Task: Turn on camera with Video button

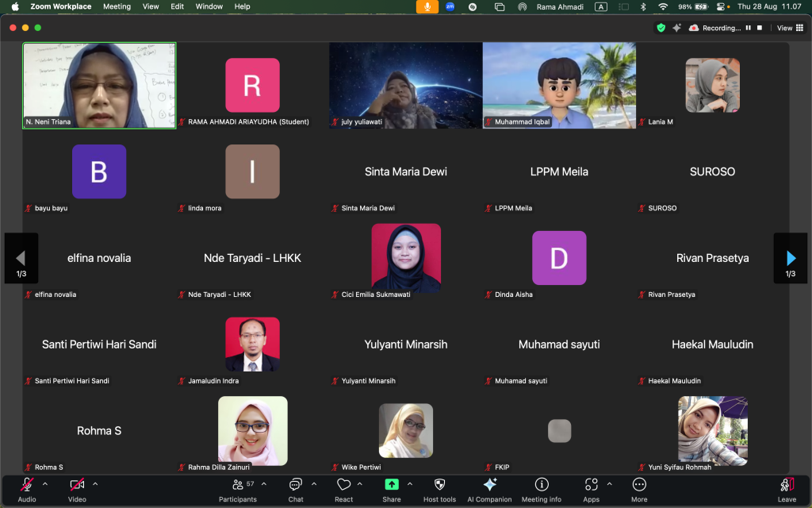Action: point(77,489)
